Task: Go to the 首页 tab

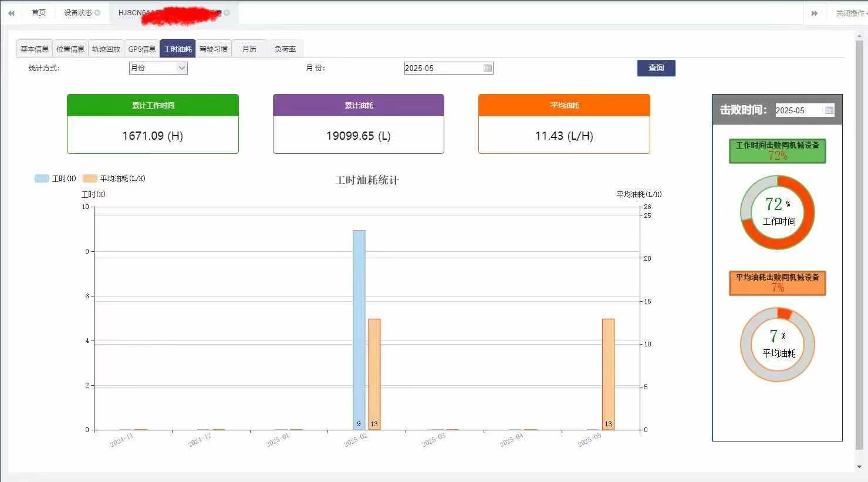Action: (38, 13)
